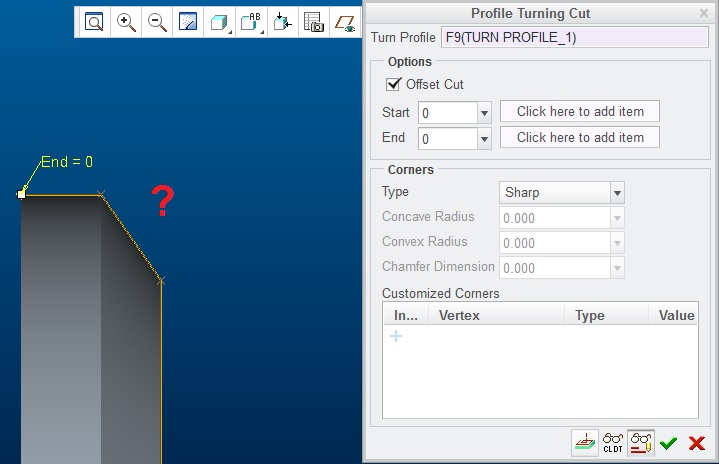This screenshot has width=719, height=464.
Task: Click the Repaint screen icon
Action: (x=188, y=22)
